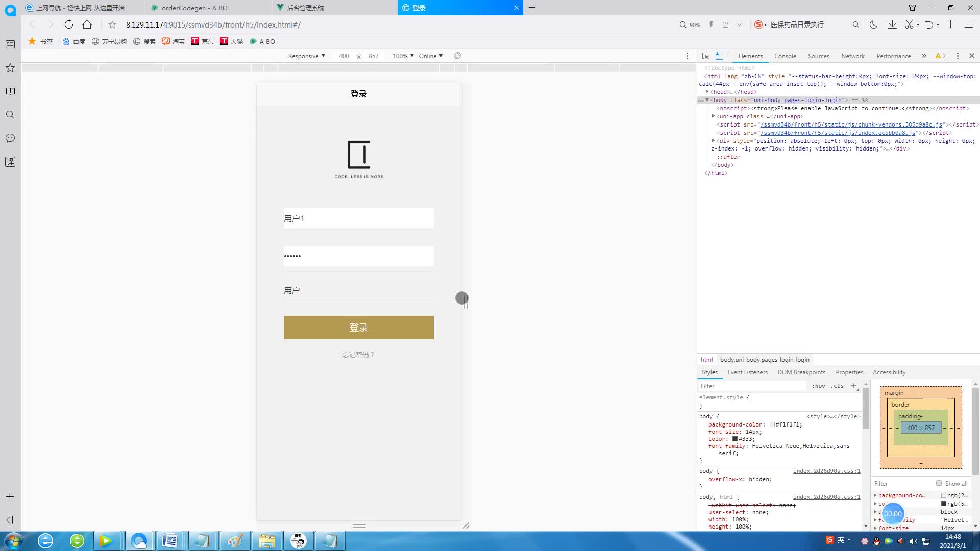Open the Accessibility pane tab
Image resolution: width=980 pixels, height=551 pixels.
889,372
